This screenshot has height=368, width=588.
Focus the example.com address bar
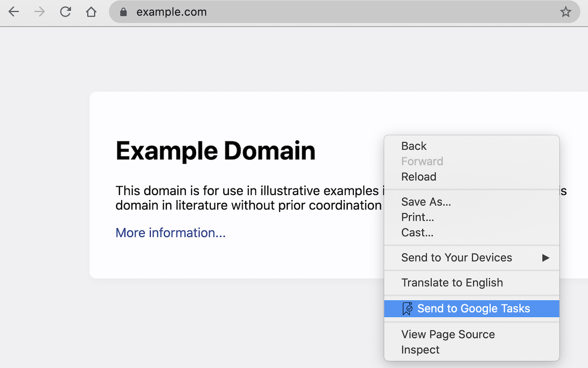click(322, 12)
